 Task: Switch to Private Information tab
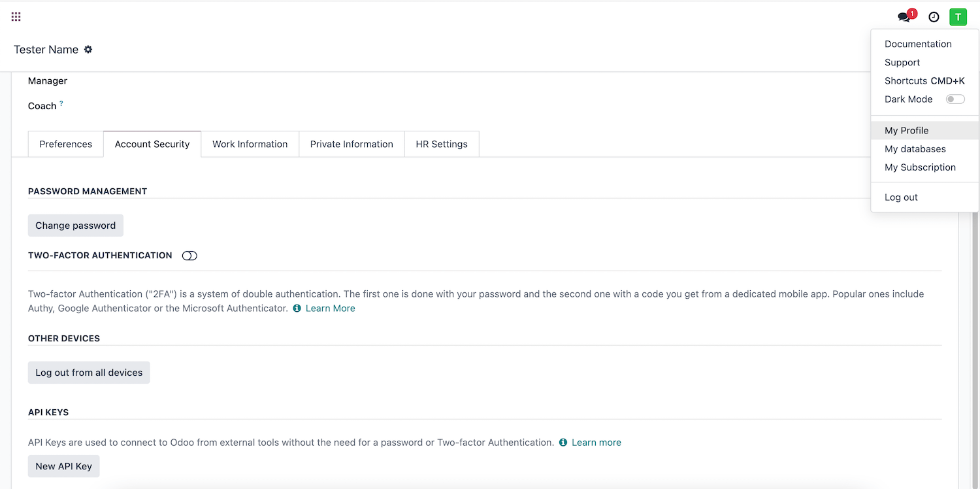[351, 144]
